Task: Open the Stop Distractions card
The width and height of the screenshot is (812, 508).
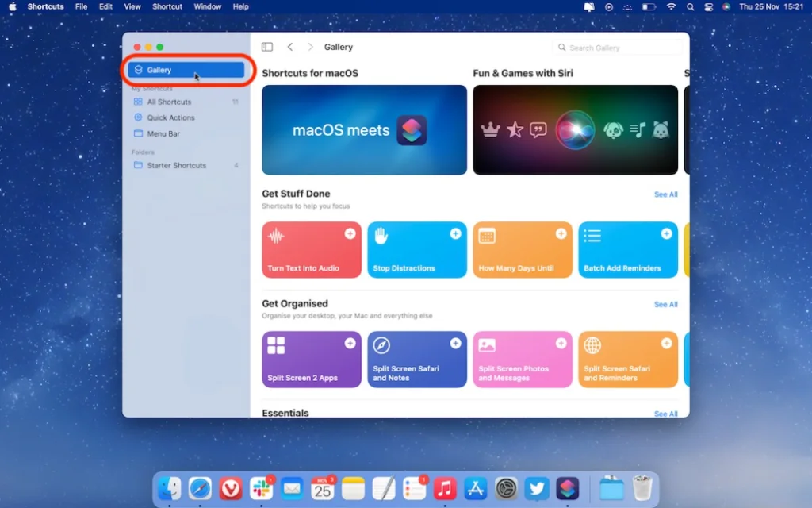Action: (417, 250)
